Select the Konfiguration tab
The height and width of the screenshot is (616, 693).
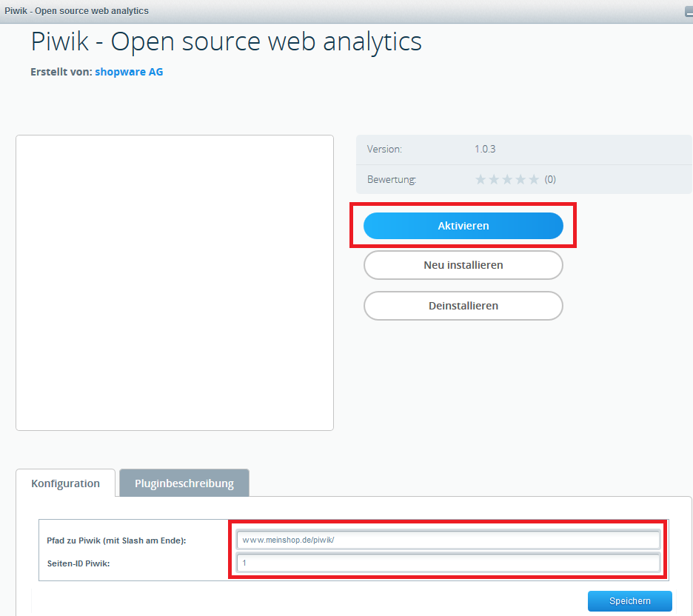pos(65,483)
